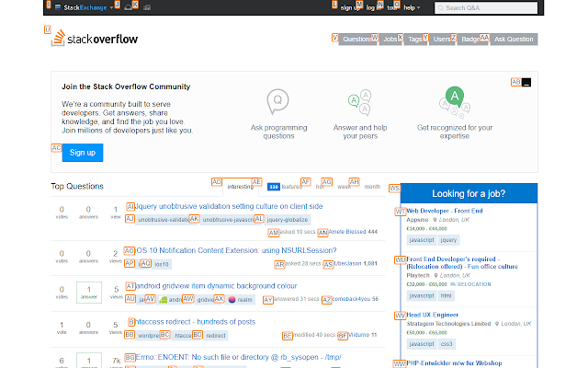Minimize the Join Community banner via black icon

(x=526, y=82)
